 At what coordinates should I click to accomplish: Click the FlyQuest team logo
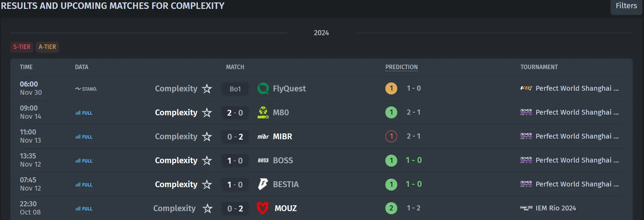coord(263,89)
